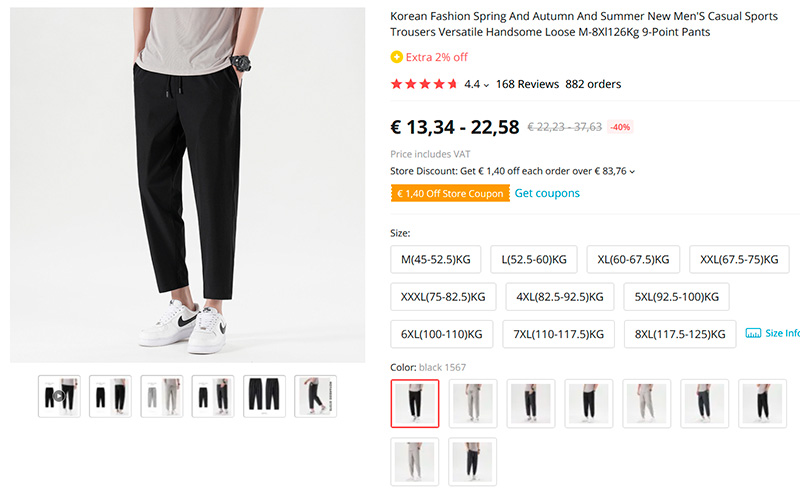Image resolution: width=800 pixels, height=495 pixels.
Task: Click the Extra 2% off coin icon
Action: click(397, 57)
